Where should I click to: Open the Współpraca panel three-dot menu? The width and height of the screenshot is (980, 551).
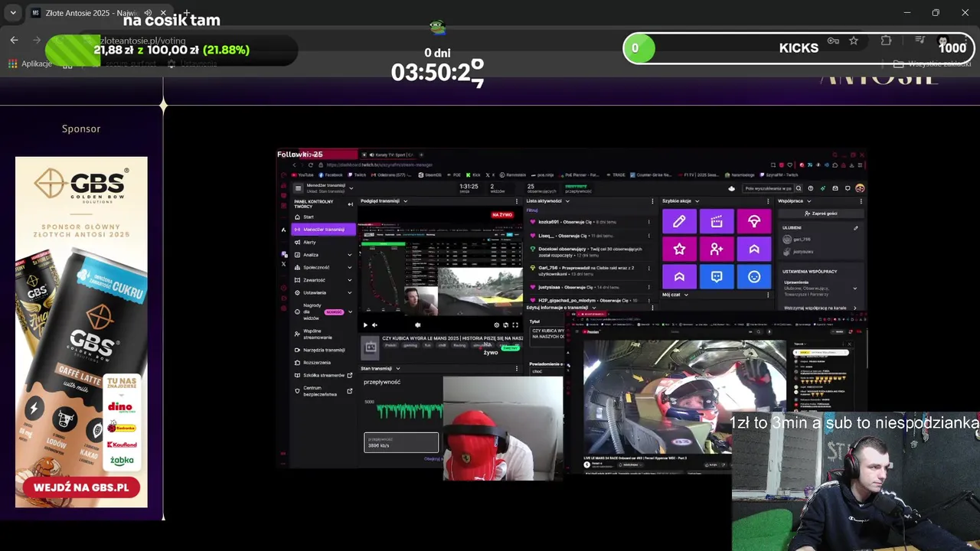pyautogui.click(x=861, y=201)
